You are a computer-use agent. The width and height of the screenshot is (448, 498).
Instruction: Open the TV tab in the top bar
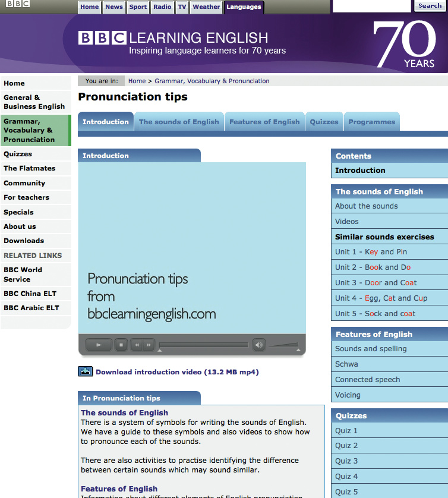(182, 7)
